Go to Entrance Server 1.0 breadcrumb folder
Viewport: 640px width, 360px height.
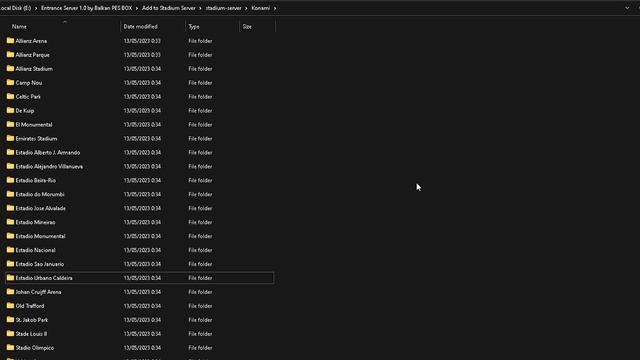click(x=87, y=8)
